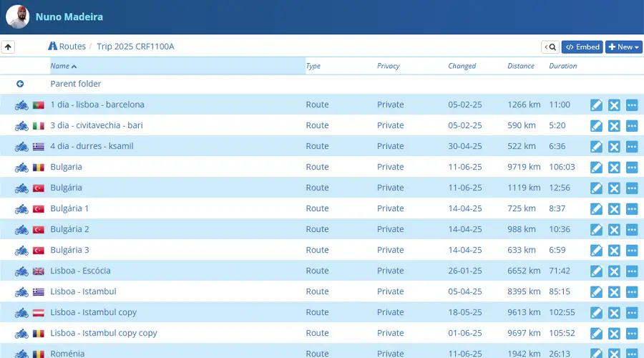This screenshot has width=644, height=358.
Task: Open more options for 1 dia - lisboa - barcelona
Action: point(632,105)
